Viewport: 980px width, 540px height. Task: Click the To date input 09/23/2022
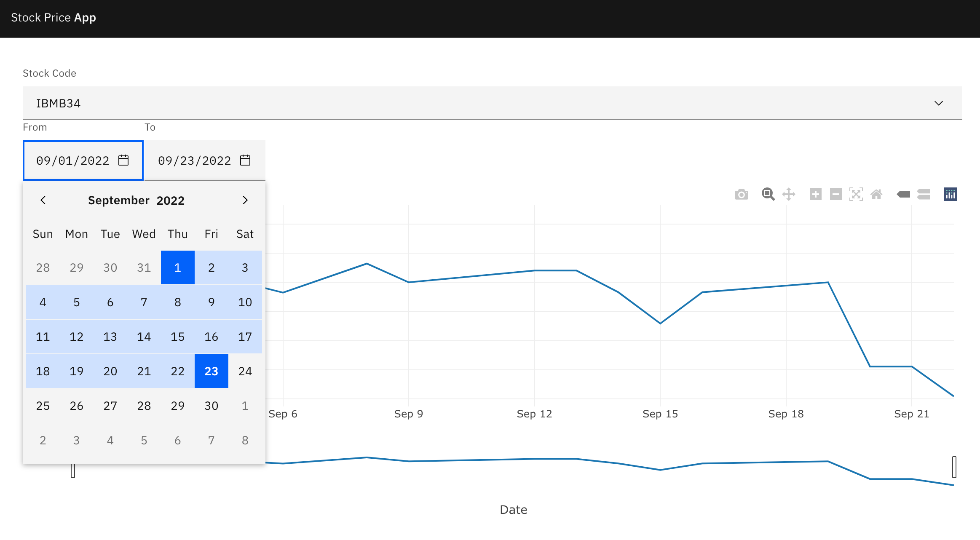194,160
